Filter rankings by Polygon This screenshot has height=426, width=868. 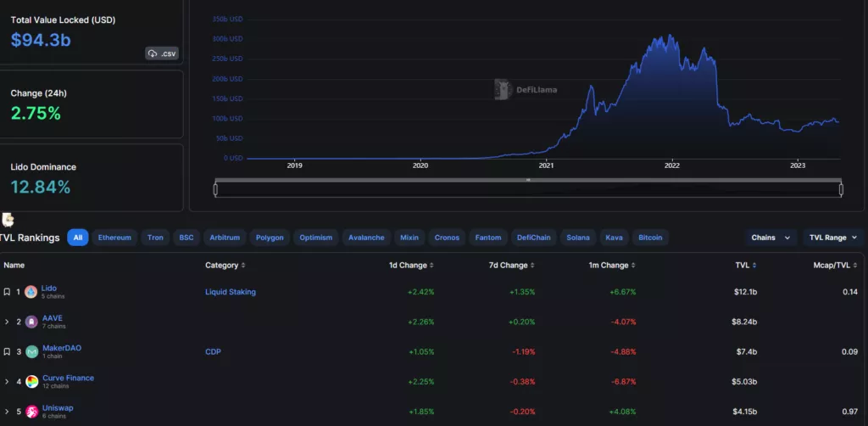coord(270,238)
